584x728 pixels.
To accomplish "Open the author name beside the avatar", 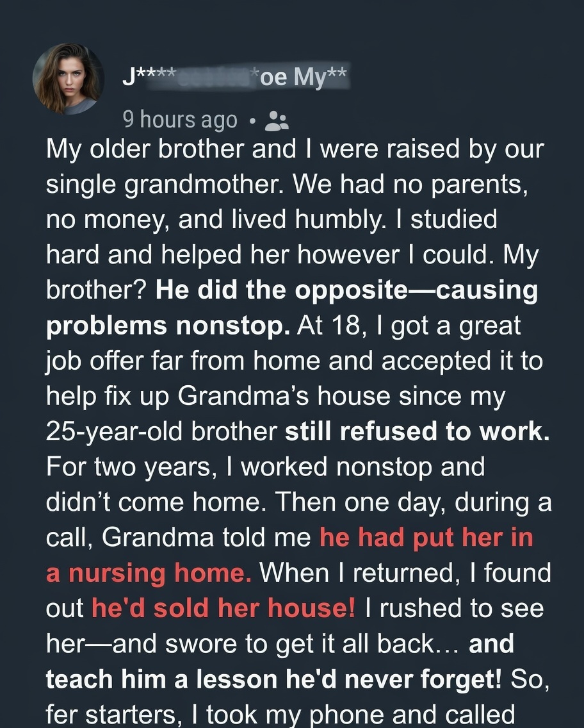I will point(234,78).
